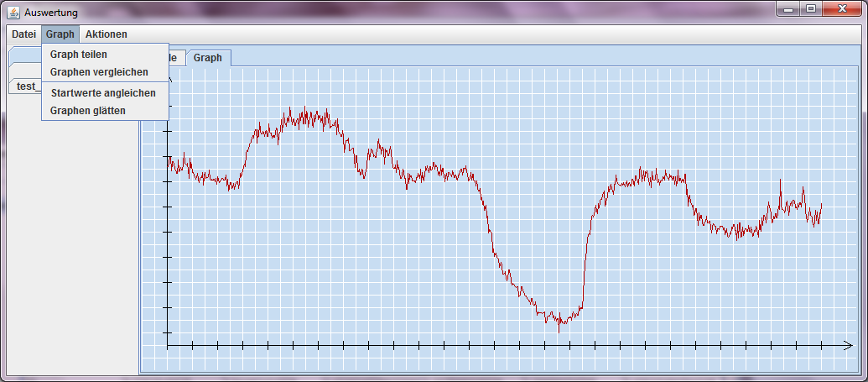The image size is (868, 382).
Task: Click the right end of the red curve
Action: pyautogui.click(x=822, y=204)
